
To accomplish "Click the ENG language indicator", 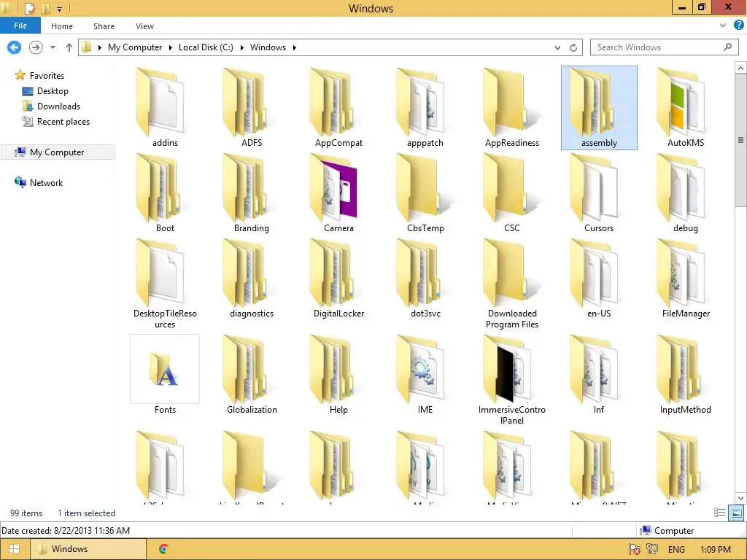I will click(x=676, y=550).
